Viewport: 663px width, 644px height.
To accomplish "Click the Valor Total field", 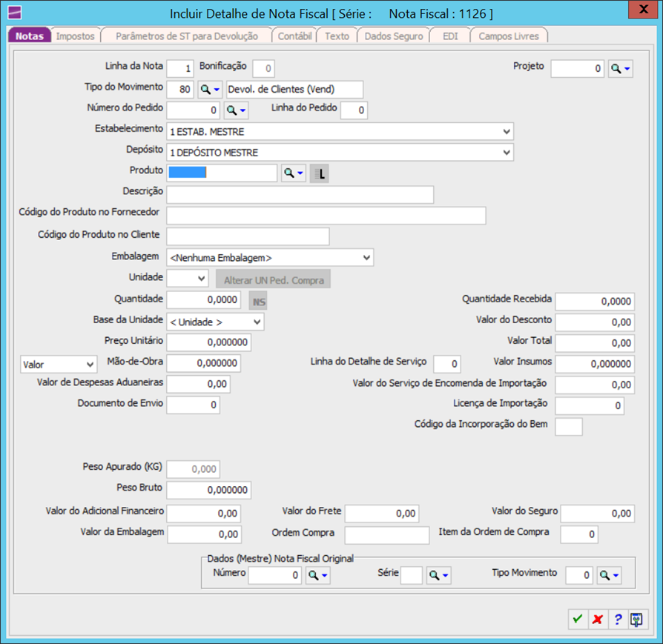I will 595,343.
